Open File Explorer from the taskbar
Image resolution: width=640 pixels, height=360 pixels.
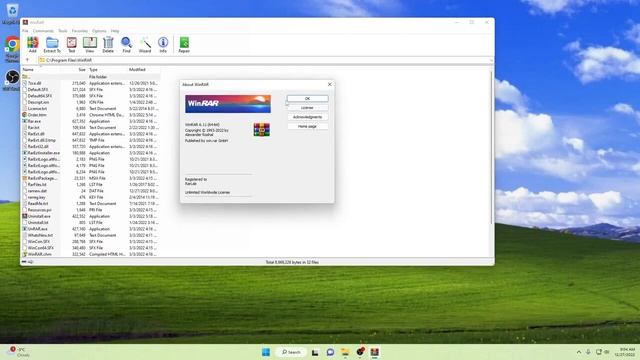(345, 352)
